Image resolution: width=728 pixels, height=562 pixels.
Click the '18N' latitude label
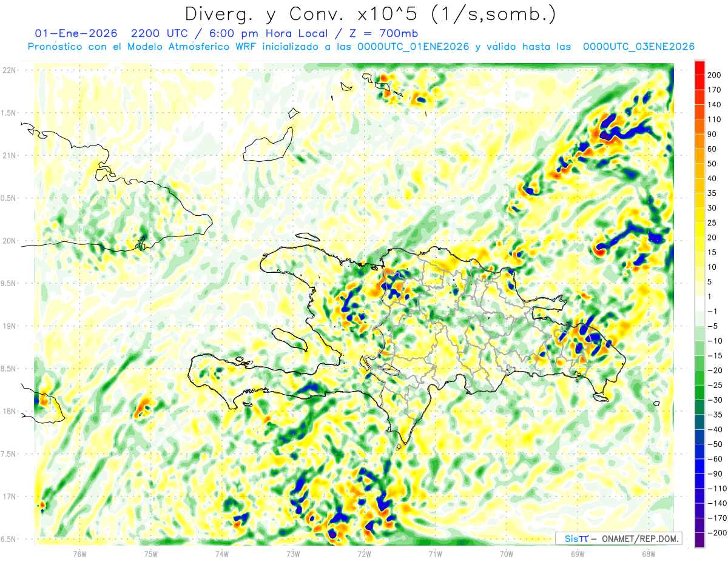10,411
